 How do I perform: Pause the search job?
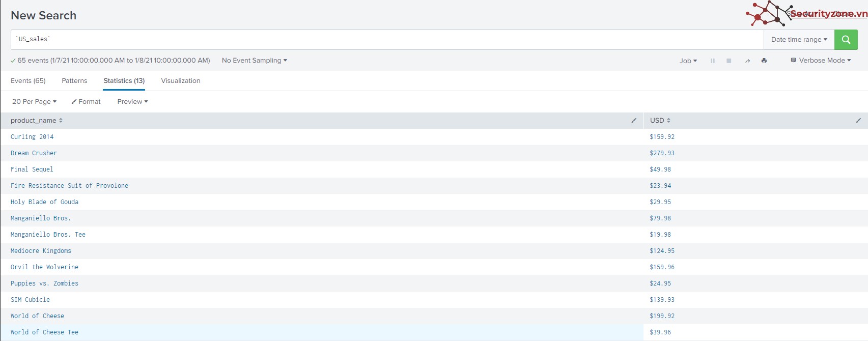(713, 61)
